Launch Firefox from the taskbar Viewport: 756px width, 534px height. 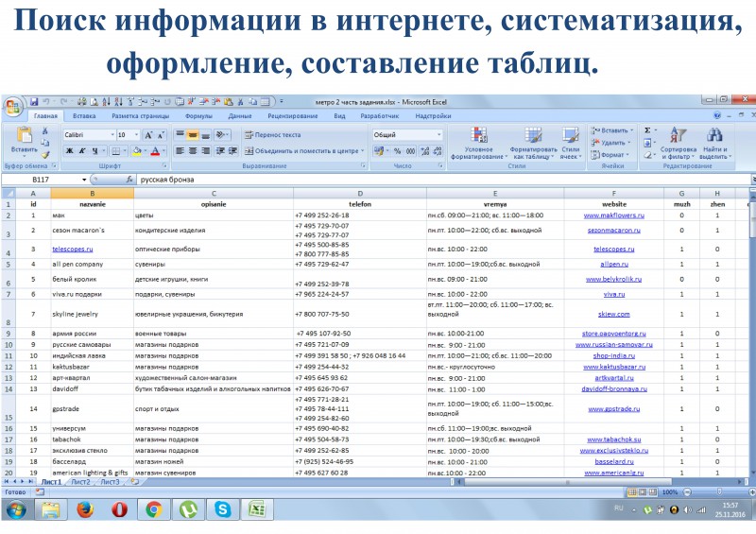pyautogui.click(x=85, y=509)
